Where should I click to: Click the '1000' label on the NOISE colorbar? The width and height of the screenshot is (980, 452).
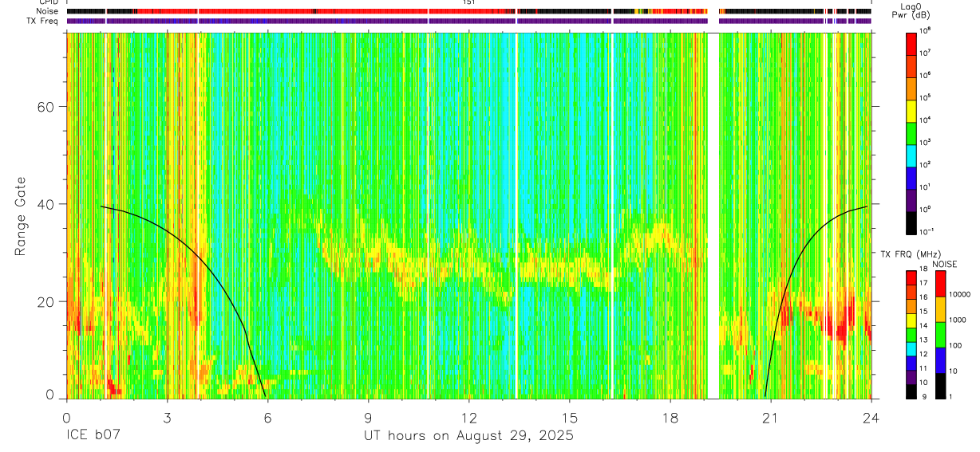958,319
